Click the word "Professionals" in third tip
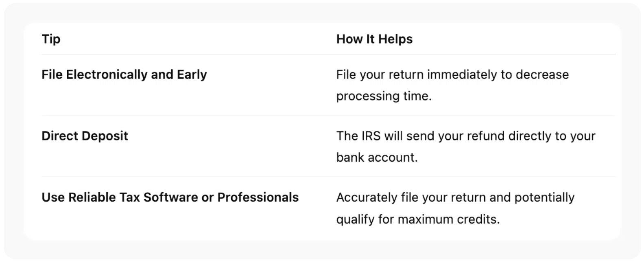 (258, 197)
